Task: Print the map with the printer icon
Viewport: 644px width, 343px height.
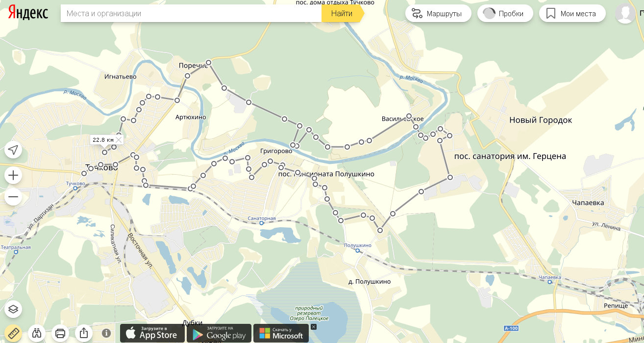Action: tap(60, 333)
